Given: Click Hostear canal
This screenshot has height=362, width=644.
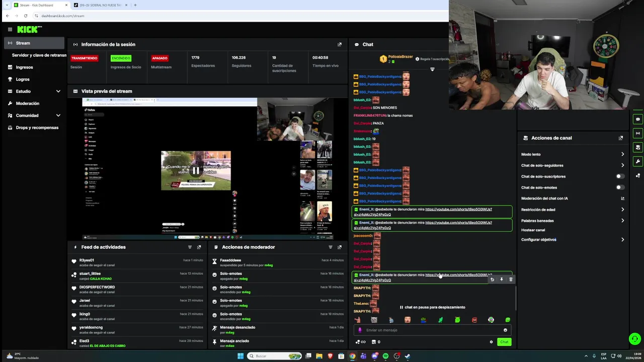Looking at the screenshot, I should coord(533,230).
